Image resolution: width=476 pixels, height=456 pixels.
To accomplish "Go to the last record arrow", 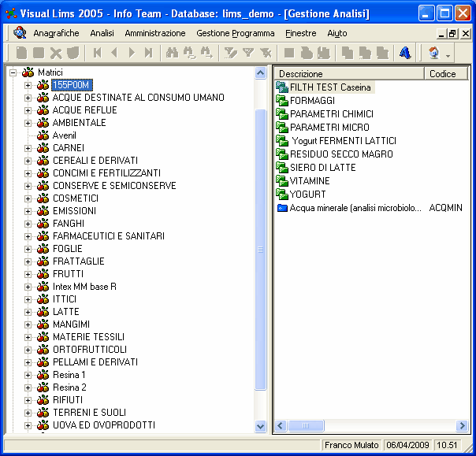I will (148, 53).
